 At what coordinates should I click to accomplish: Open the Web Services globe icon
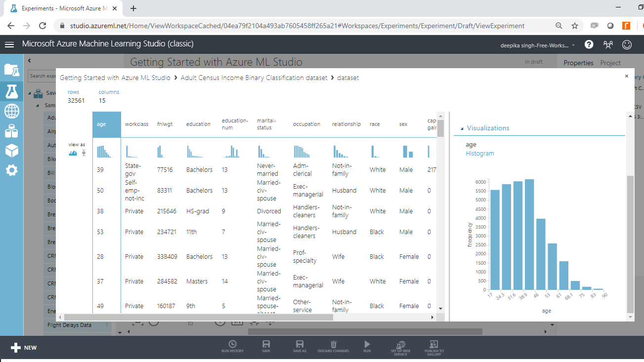[x=11, y=111]
